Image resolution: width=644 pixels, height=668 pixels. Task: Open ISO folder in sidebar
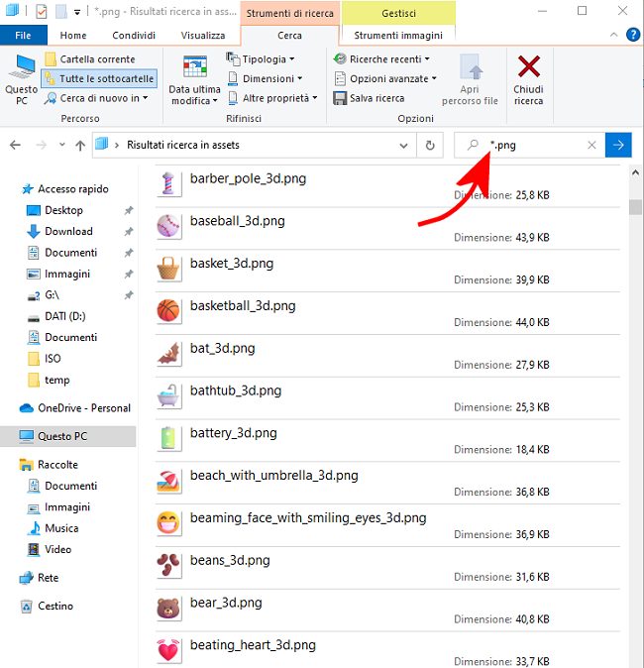tap(45, 359)
